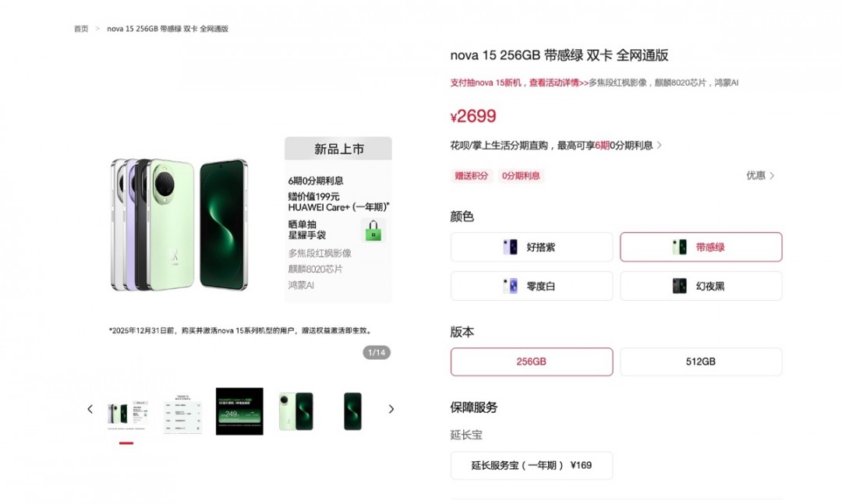Select the 256GB storage version
Image resolution: width=842 pixels, height=504 pixels.
[532, 361]
